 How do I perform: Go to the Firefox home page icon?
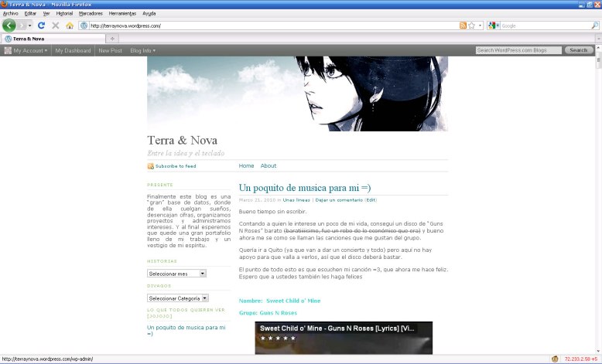[70, 26]
